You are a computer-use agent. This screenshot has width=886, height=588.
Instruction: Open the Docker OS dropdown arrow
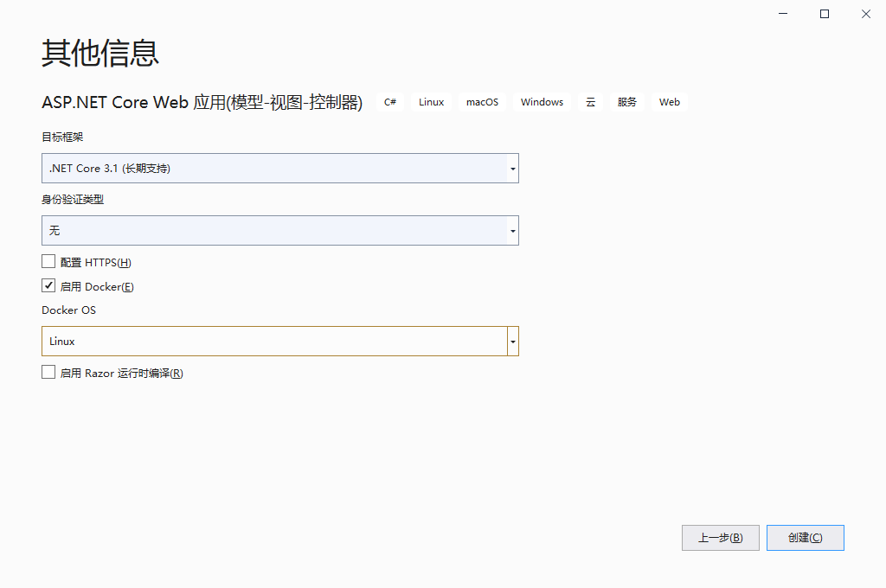tap(512, 342)
